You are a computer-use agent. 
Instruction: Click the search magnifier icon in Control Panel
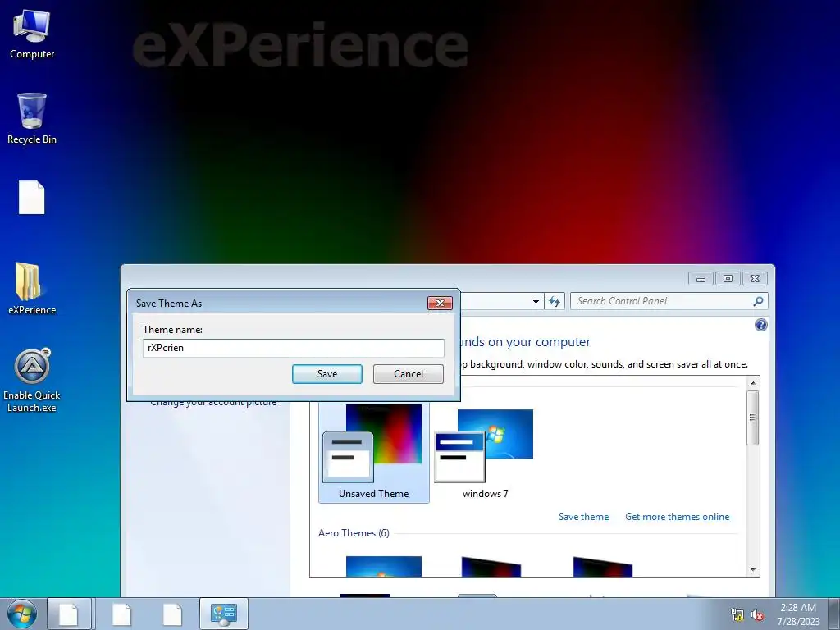click(x=758, y=301)
